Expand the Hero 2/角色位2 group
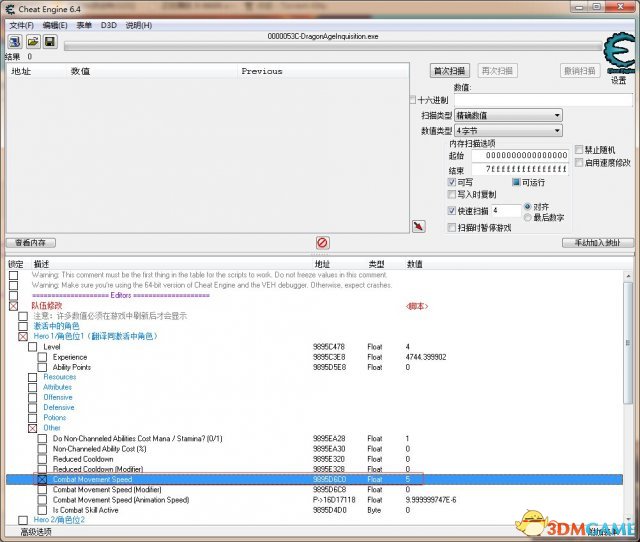Viewport: 640px width, 542px height. point(23,520)
